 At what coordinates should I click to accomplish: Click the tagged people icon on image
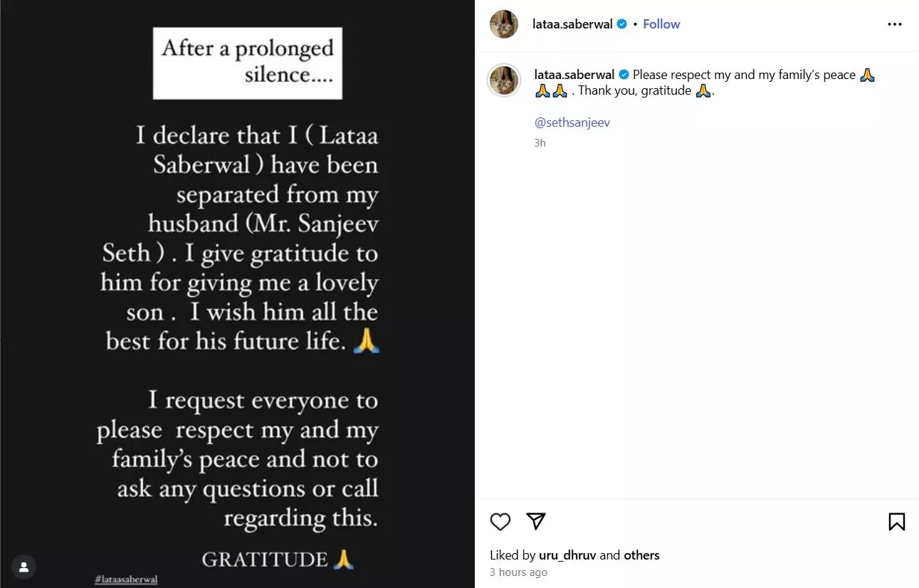[24, 567]
